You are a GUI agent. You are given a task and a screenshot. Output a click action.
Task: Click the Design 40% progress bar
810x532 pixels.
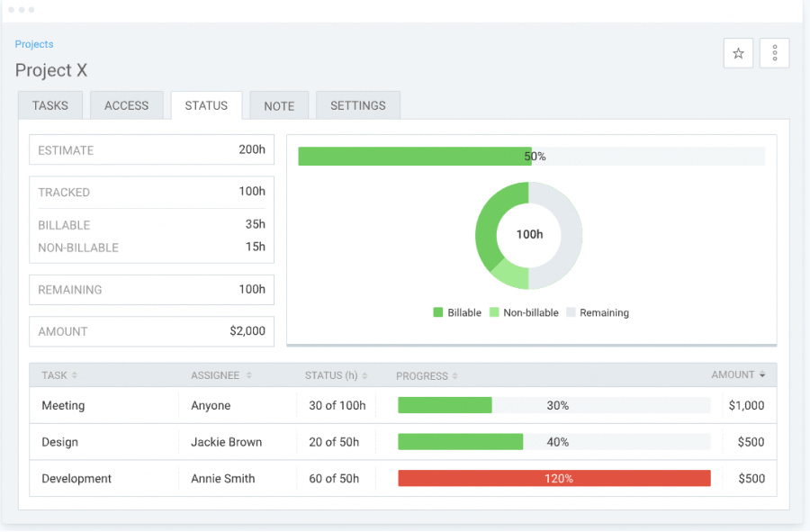pyautogui.click(x=554, y=442)
